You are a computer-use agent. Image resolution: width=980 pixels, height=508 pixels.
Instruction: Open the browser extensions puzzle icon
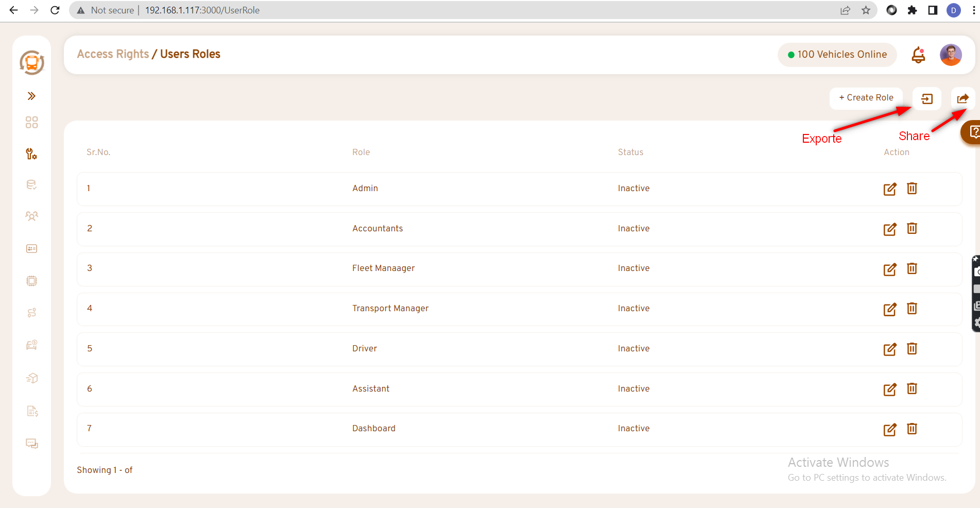[x=912, y=10]
